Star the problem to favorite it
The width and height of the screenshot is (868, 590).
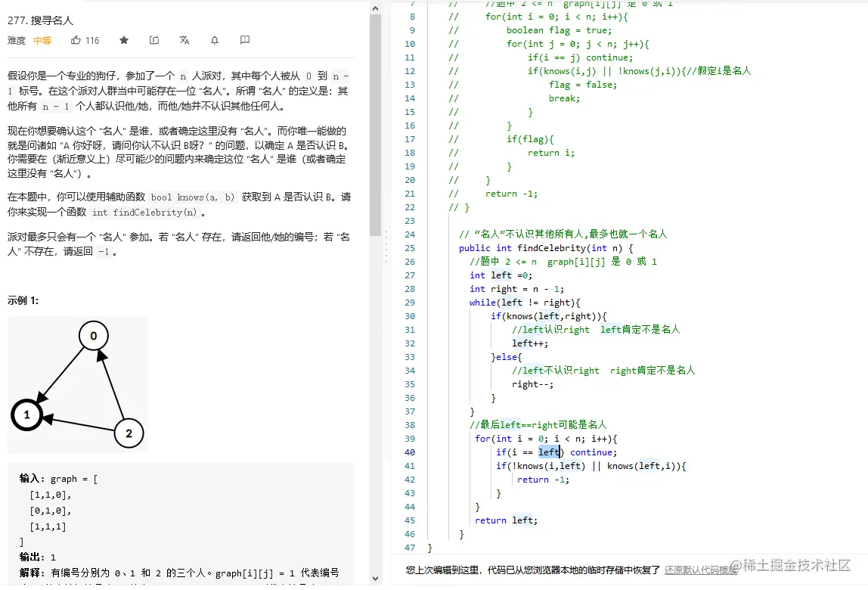pos(123,41)
